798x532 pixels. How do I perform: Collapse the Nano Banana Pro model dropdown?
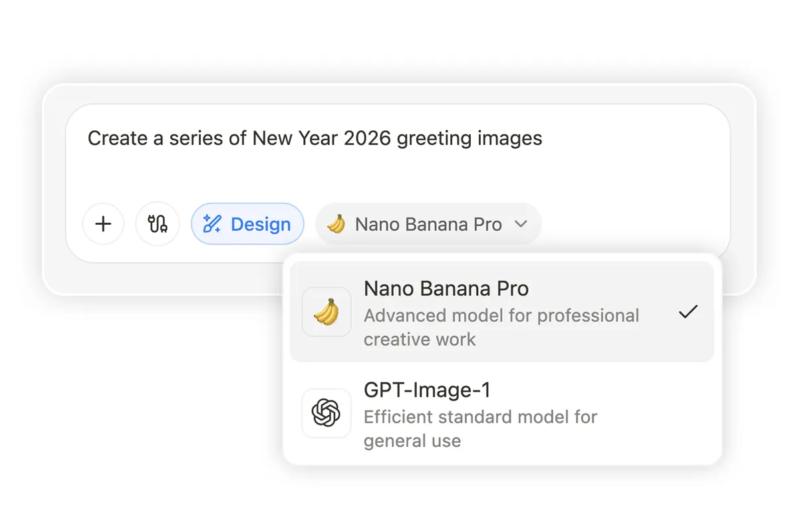tap(428, 225)
